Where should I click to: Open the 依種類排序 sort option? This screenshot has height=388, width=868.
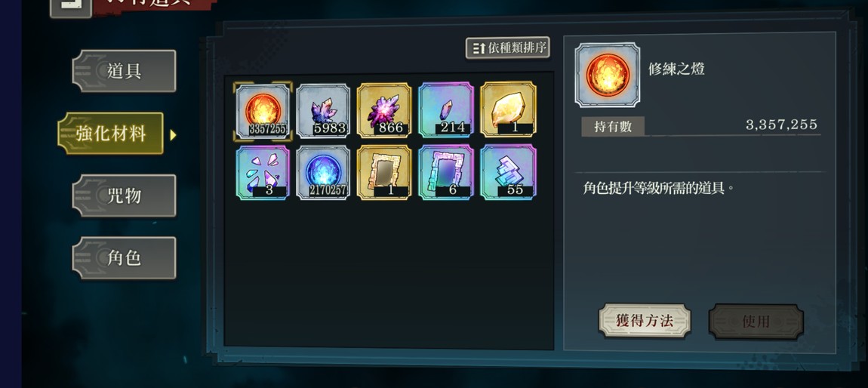pos(508,48)
